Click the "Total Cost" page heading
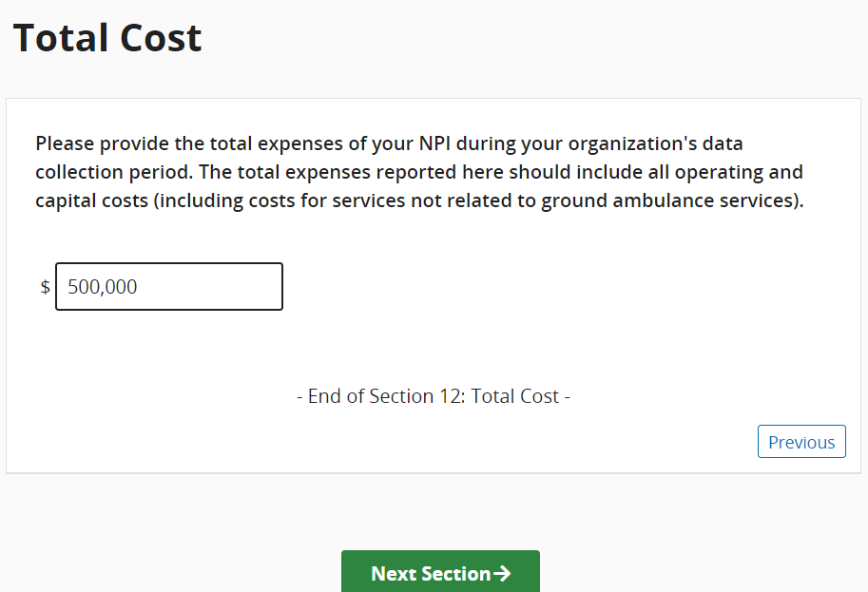Image resolution: width=868 pixels, height=592 pixels. [x=106, y=38]
